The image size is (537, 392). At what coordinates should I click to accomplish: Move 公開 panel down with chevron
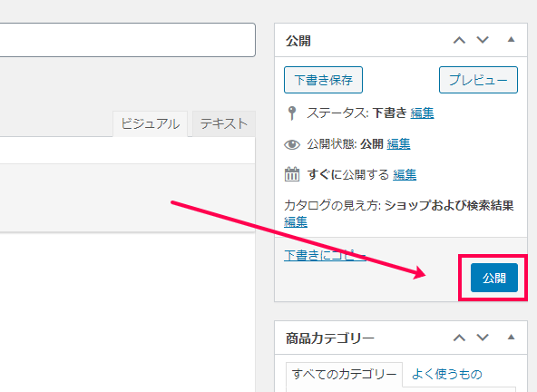pyautogui.click(x=483, y=40)
